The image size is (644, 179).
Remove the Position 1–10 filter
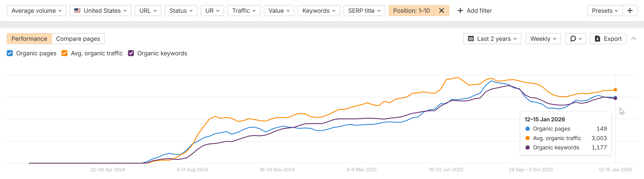click(442, 11)
